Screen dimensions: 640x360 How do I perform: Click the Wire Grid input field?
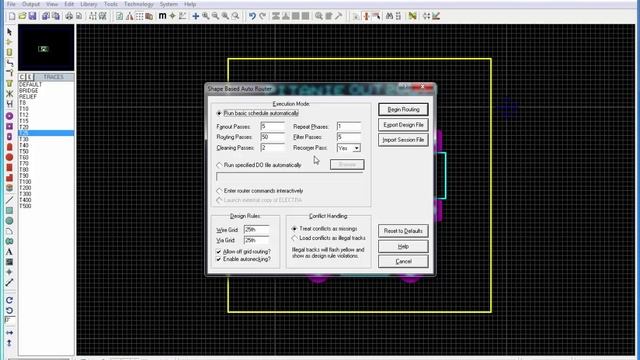(x=256, y=230)
